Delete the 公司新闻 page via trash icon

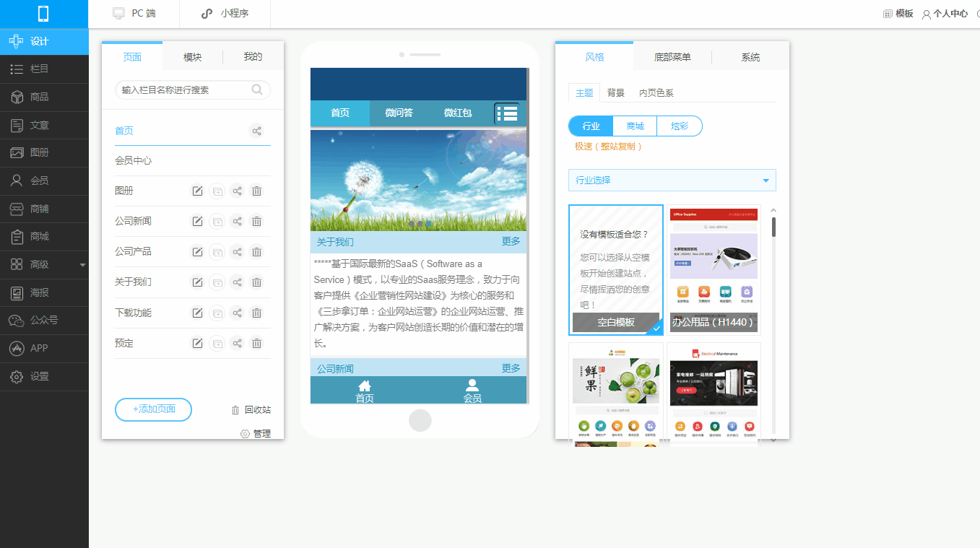coord(256,222)
